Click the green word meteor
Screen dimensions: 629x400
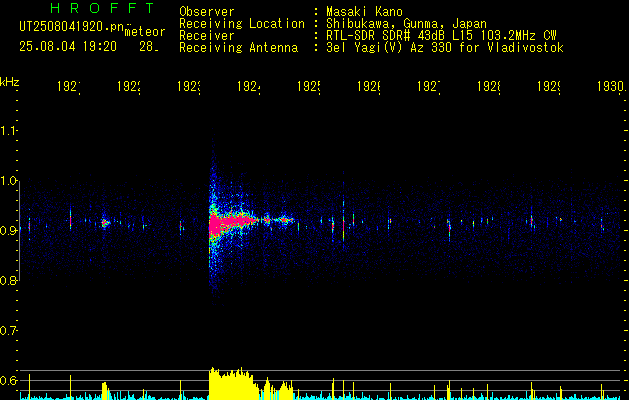click(145, 32)
